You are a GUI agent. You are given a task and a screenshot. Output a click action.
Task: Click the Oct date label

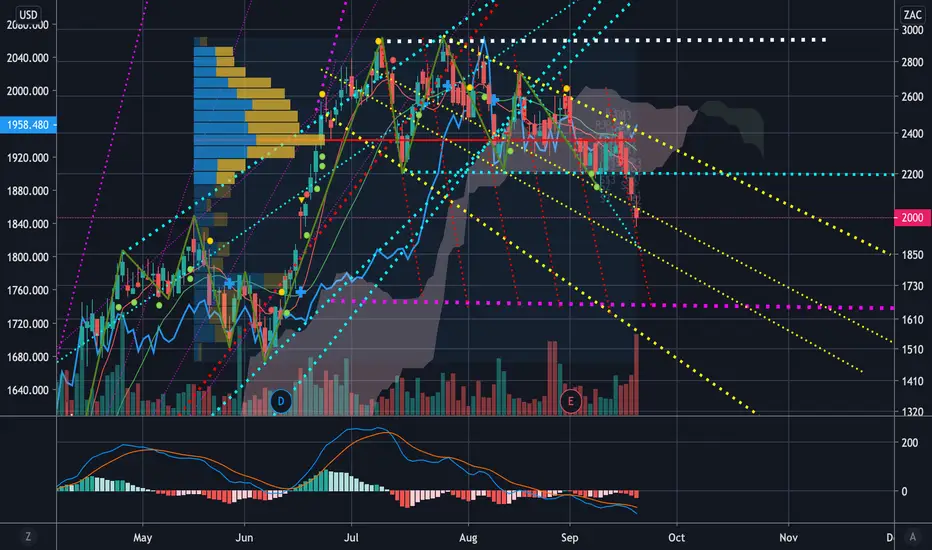point(676,538)
